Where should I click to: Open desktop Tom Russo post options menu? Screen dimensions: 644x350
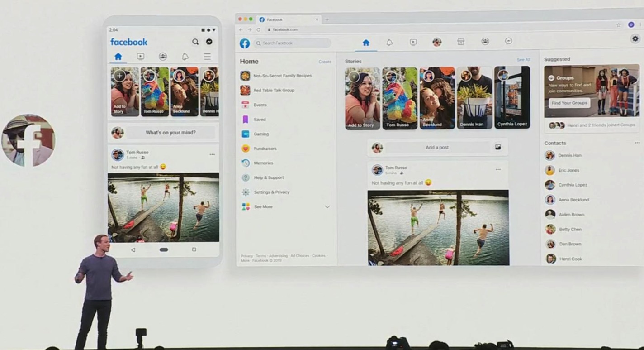pyautogui.click(x=498, y=169)
